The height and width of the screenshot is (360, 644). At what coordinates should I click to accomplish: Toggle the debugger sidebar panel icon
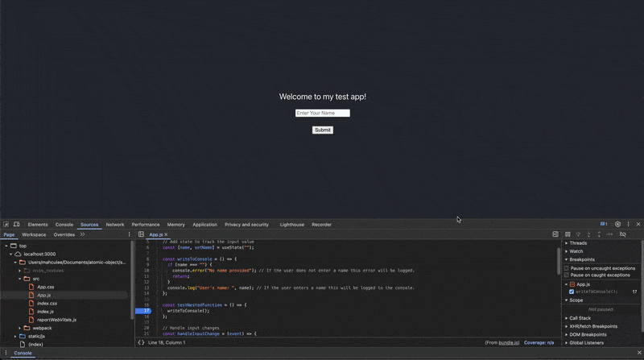[555, 234]
